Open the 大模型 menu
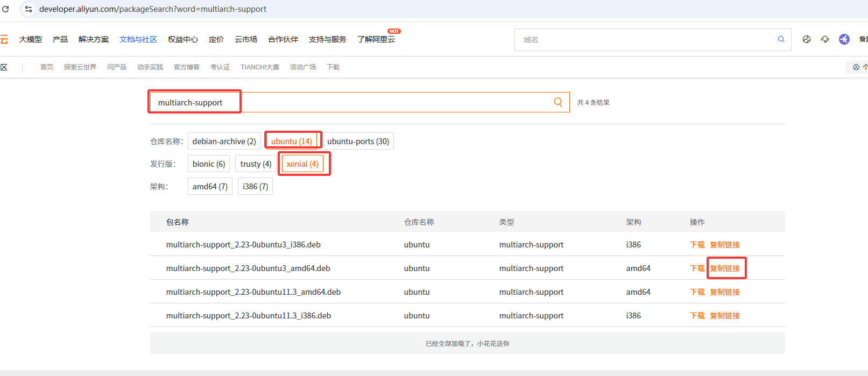Screen dimensions: 868x376 point(31,39)
